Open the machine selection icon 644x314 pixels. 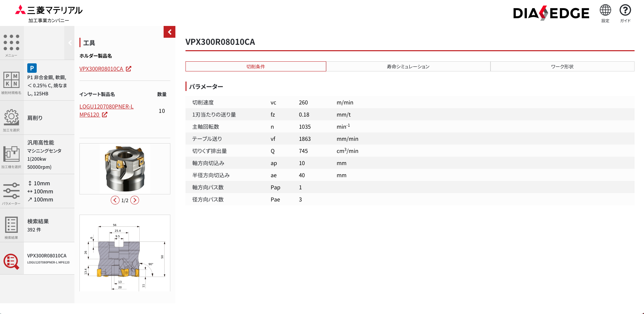pyautogui.click(x=11, y=154)
